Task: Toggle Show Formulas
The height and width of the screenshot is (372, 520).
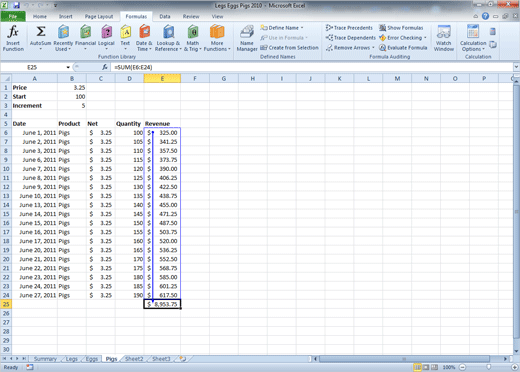Action: click(x=401, y=28)
